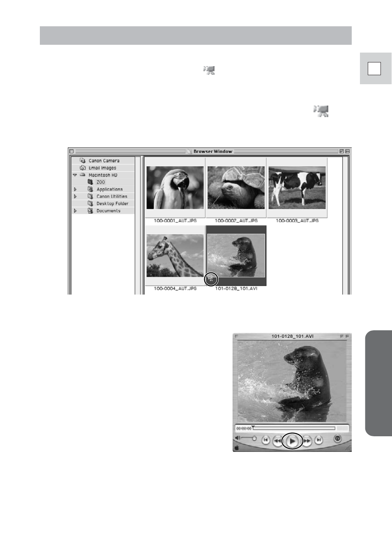Select the Canon Camera label
Image resolution: width=392 pixels, height=555 pixels.
pyautogui.click(x=104, y=161)
